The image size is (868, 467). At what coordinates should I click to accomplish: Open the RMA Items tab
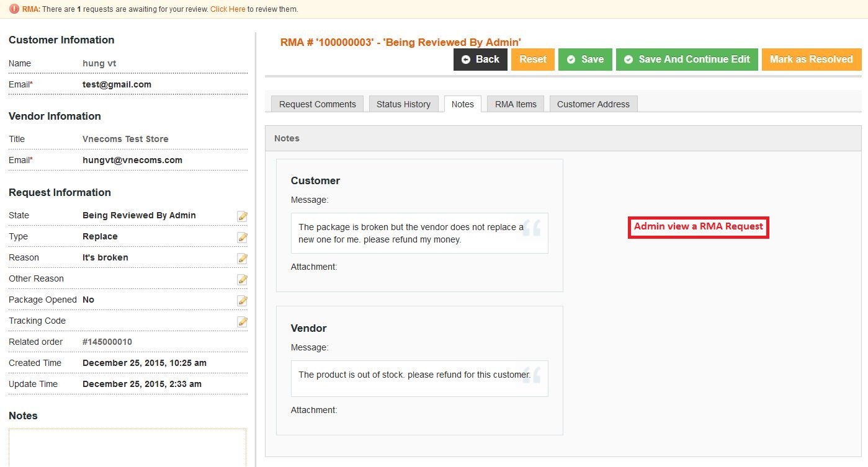click(516, 104)
